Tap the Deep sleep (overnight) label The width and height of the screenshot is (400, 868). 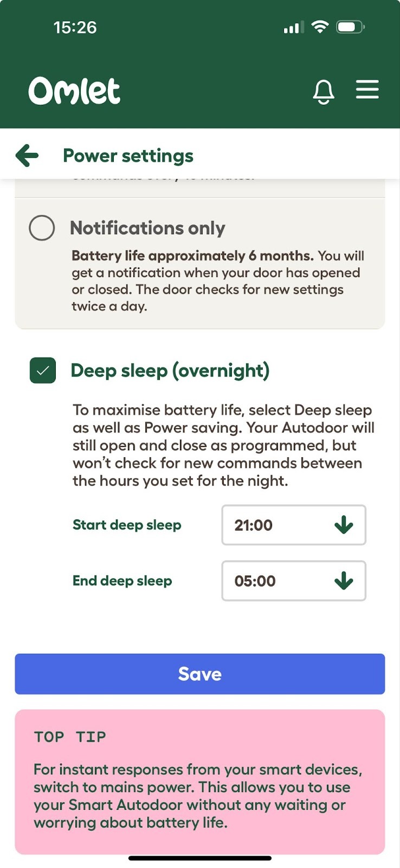[170, 371]
